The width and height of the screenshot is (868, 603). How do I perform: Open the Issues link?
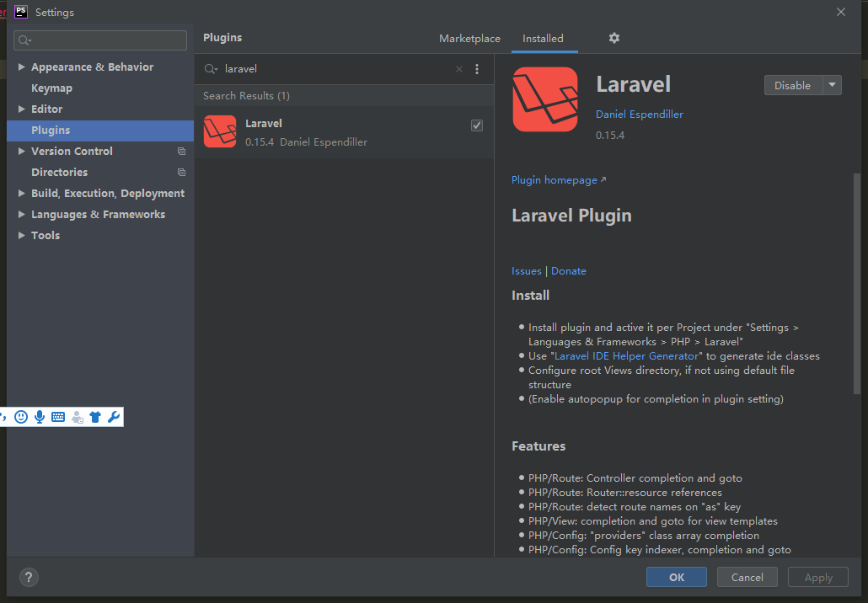(x=527, y=271)
